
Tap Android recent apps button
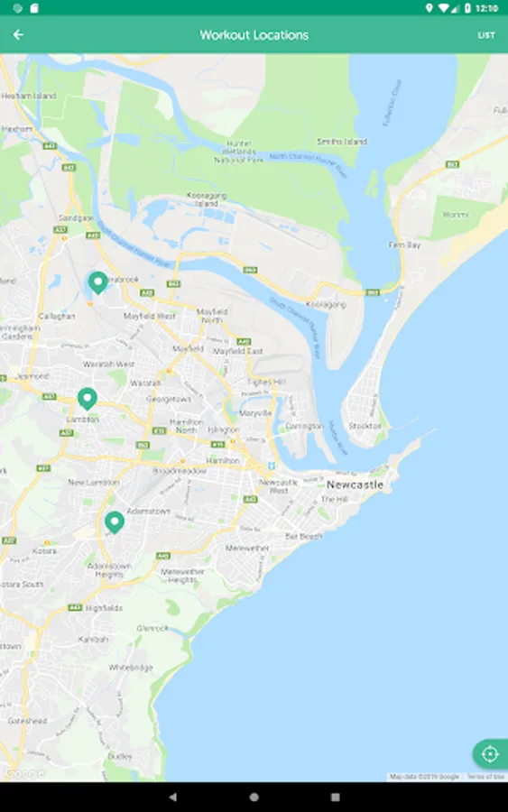[x=335, y=797]
